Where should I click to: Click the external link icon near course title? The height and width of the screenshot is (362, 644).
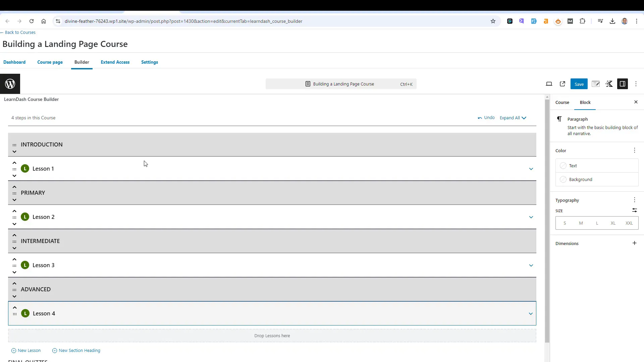tap(562, 84)
